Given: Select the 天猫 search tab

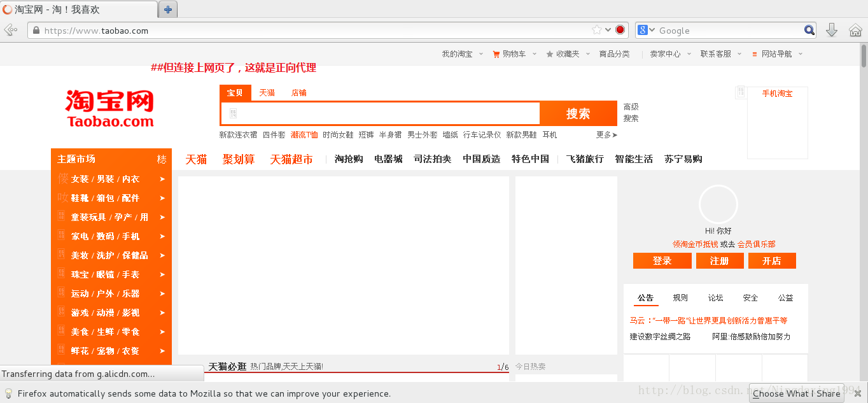Looking at the screenshot, I should click(267, 93).
